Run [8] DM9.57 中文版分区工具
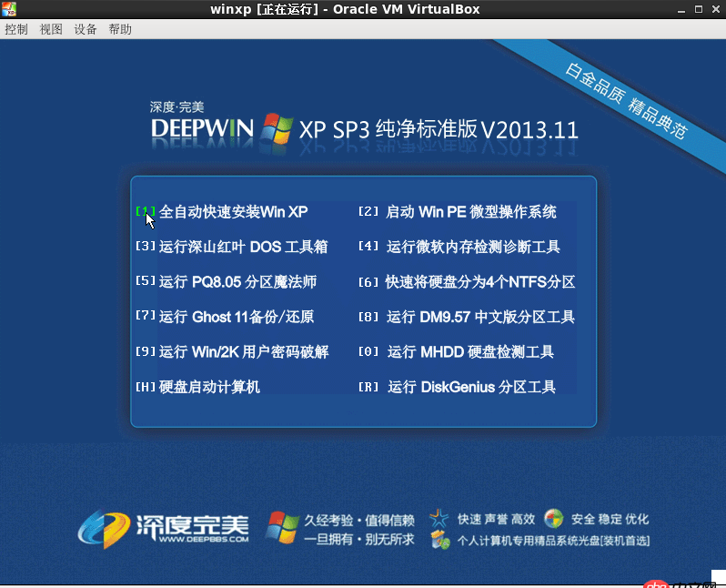Viewport: 726px width, 588px height. tap(467, 317)
